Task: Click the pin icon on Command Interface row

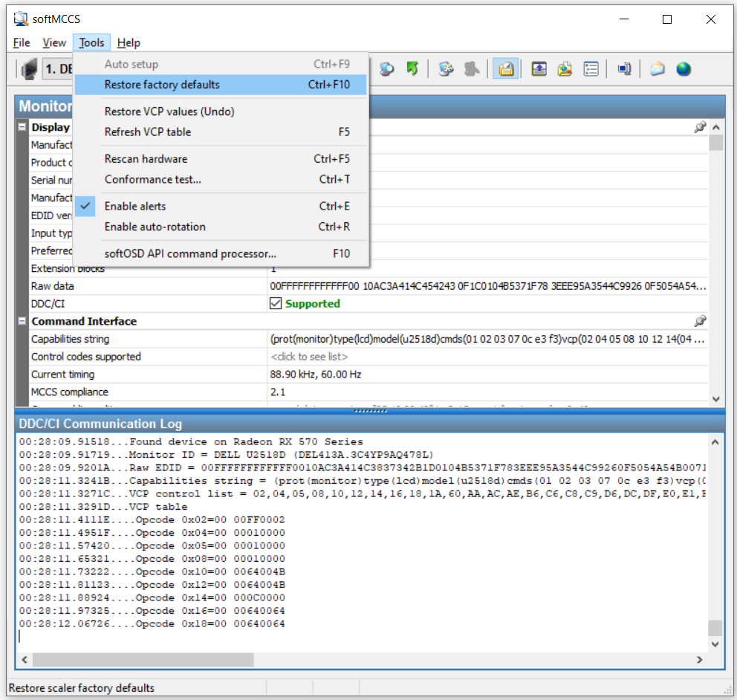Action: pos(699,322)
